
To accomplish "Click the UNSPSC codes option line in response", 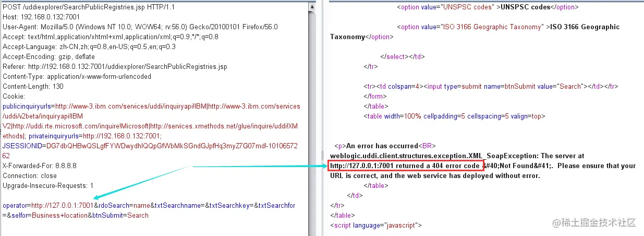I will [488, 7].
